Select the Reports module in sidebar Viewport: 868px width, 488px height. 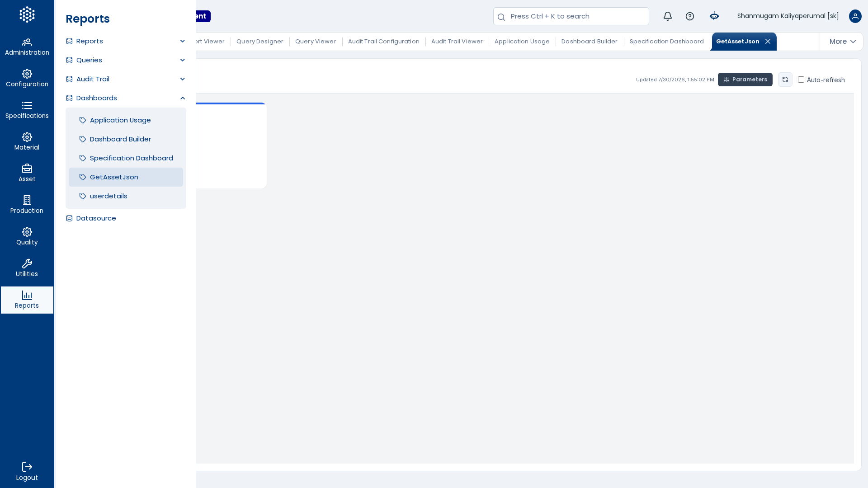tap(27, 300)
